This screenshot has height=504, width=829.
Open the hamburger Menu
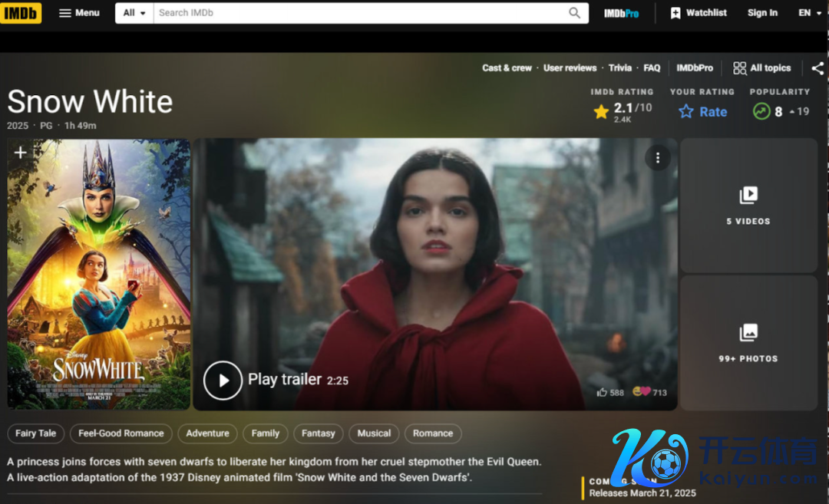click(x=80, y=13)
